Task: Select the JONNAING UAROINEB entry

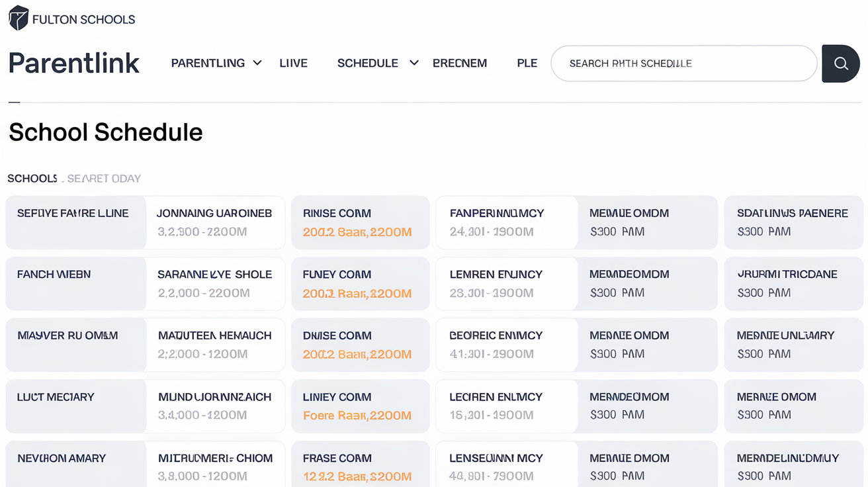Action: click(x=215, y=222)
